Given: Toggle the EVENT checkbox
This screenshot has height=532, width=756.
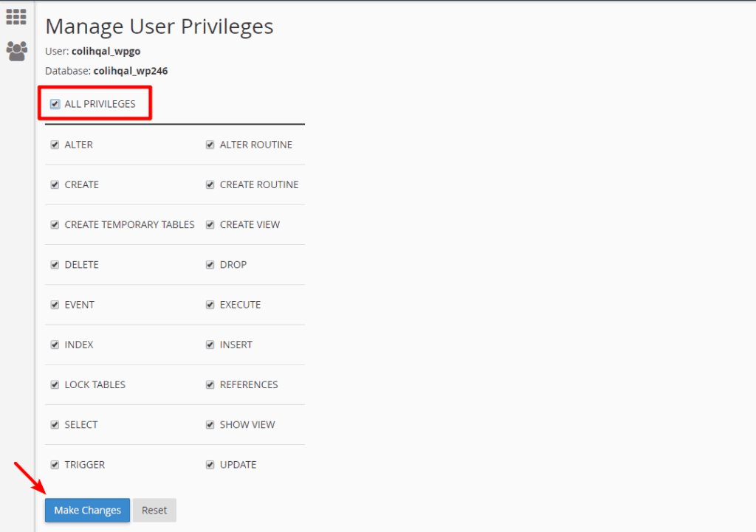Looking at the screenshot, I should [x=55, y=305].
